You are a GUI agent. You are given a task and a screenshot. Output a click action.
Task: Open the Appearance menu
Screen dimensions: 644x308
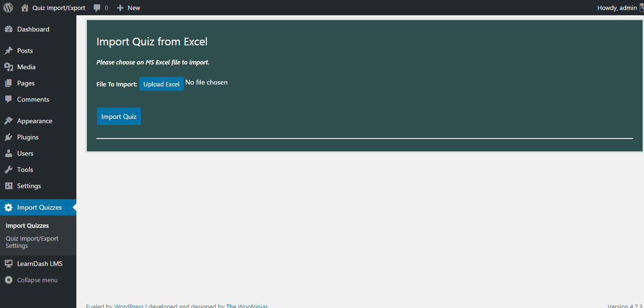34,121
